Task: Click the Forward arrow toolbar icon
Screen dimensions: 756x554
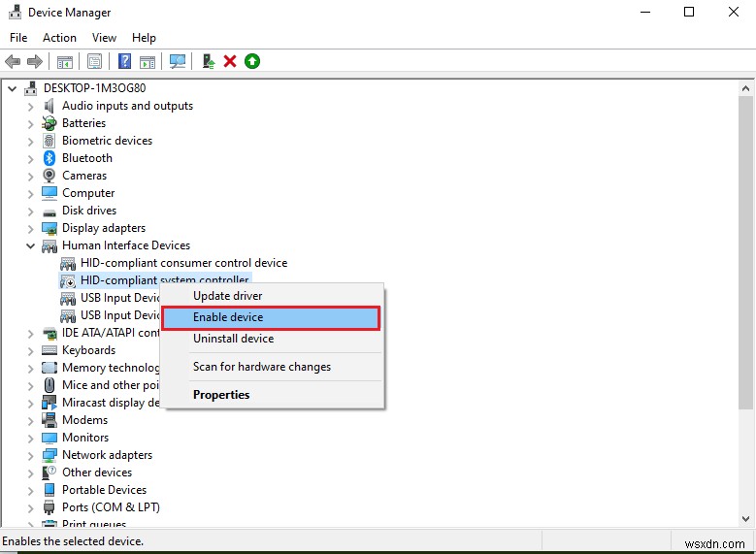Action: click(x=34, y=61)
